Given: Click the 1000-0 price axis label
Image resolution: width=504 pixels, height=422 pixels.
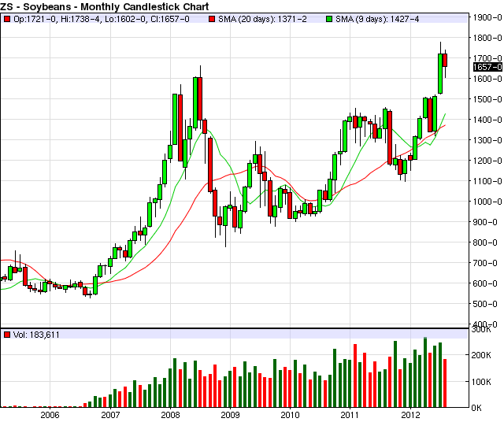Looking at the screenshot, I should click(x=487, y=202).
